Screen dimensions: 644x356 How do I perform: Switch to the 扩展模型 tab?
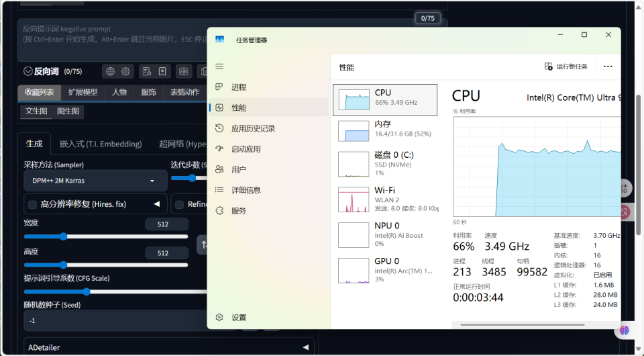coord(83,93)
